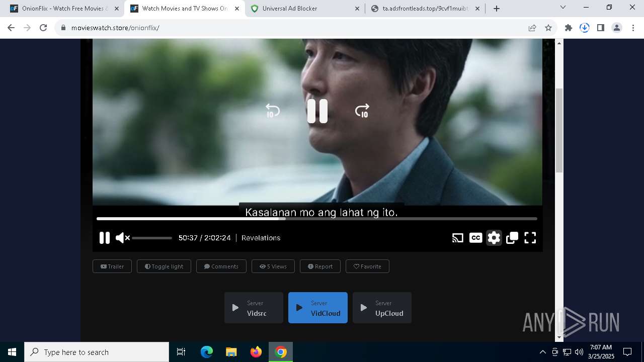Close the OnionFlix - Watch Free Movies tab
This screenshot has width=644, height=362.
pos(116,9)
